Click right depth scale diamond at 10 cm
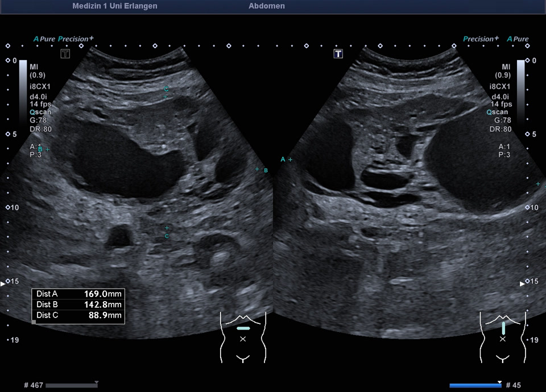The width and height of the screenshot is (546, 392). tap(528, 207)
